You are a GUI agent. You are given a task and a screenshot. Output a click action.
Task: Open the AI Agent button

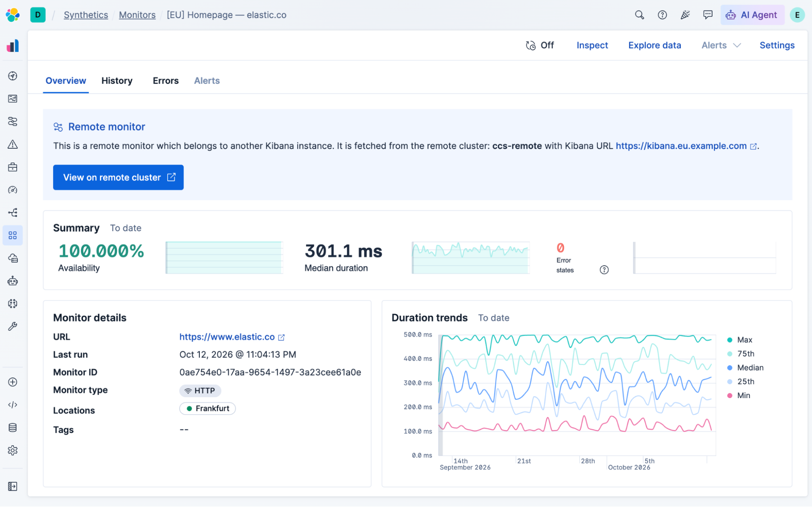(752, 15)
